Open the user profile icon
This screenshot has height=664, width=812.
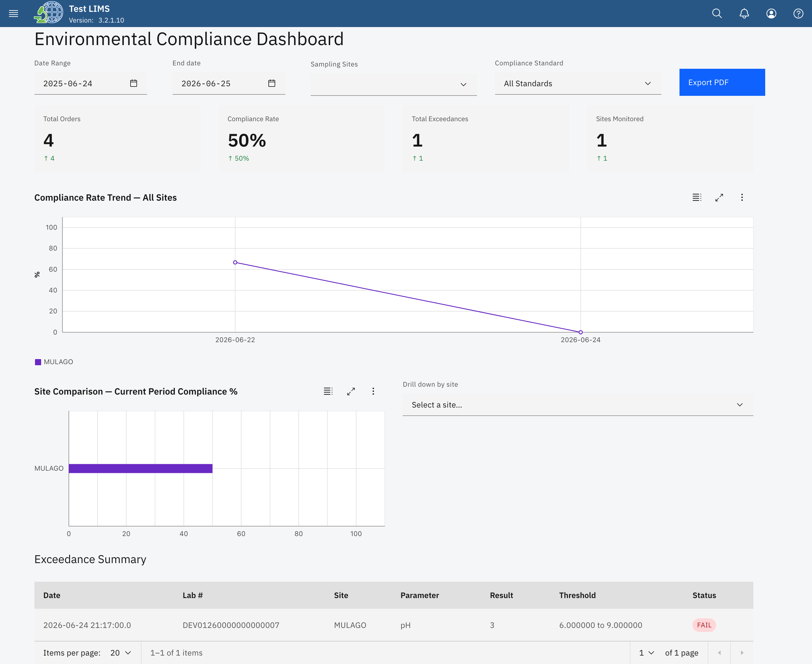pyautogui.click(x=771, y=14)
